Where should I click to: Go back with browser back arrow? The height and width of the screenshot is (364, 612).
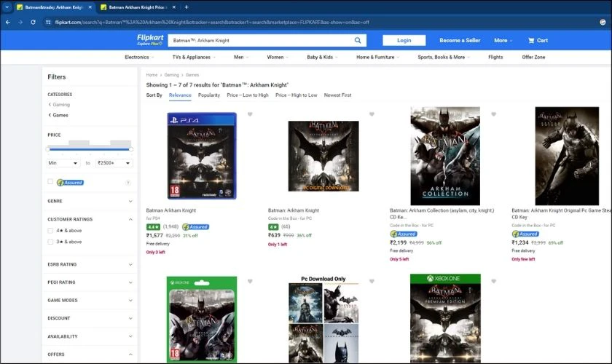click(x=8, y=23)
